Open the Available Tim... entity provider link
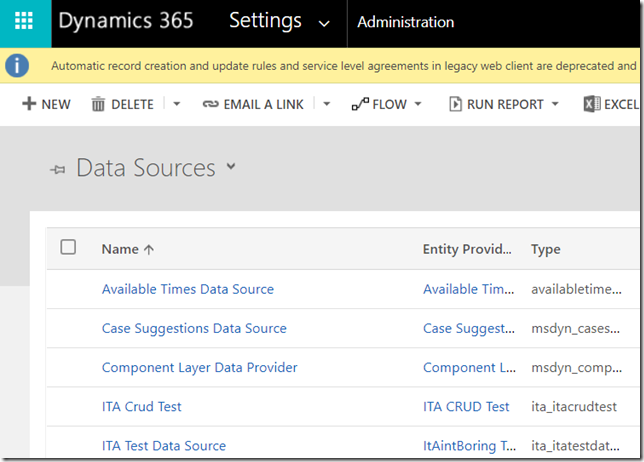The width and height of the screenshot is (644, 462). click(x=469, y=289)
